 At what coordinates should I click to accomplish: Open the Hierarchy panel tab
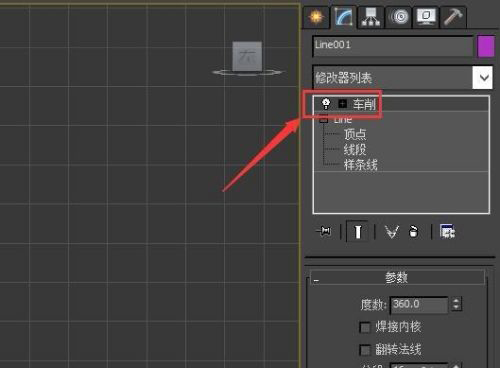[x=371, y=17]
